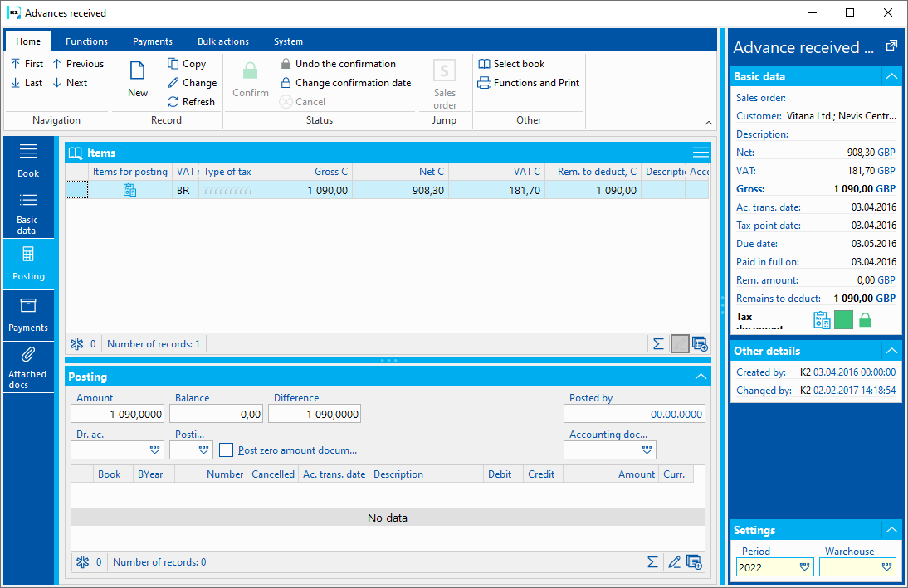Undo the confirmation

click(338, 64)
